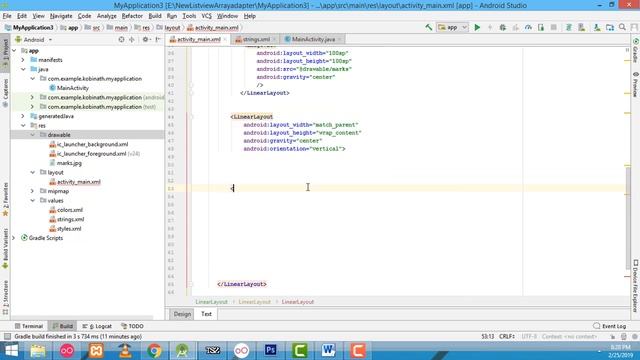
Task: Switch to the Design view tab
Action: [182, 314]
